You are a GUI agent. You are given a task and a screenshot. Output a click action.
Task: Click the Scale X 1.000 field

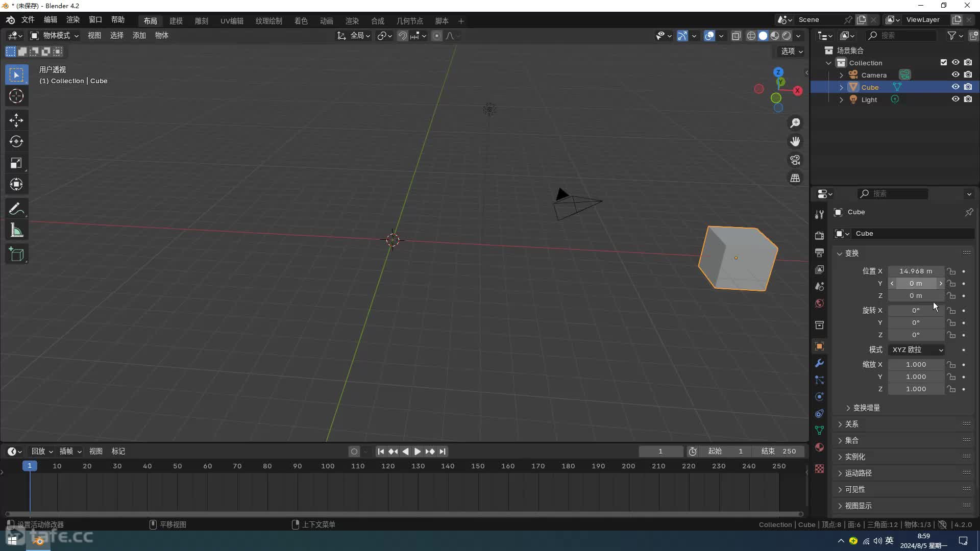point(916,365)
